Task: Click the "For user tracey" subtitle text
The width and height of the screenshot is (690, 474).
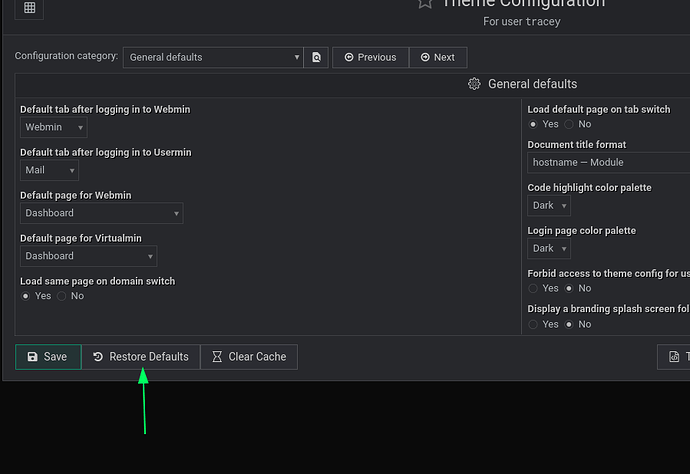Action: (522, 22)
